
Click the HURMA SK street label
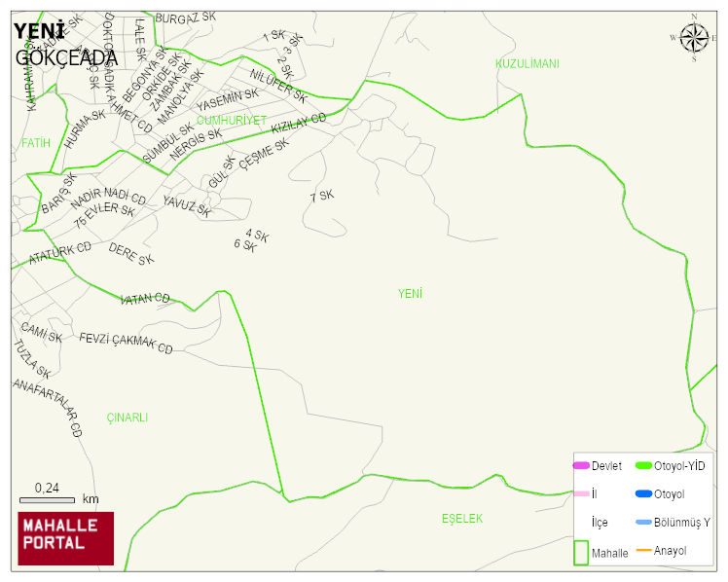click(x=85, y=129)
